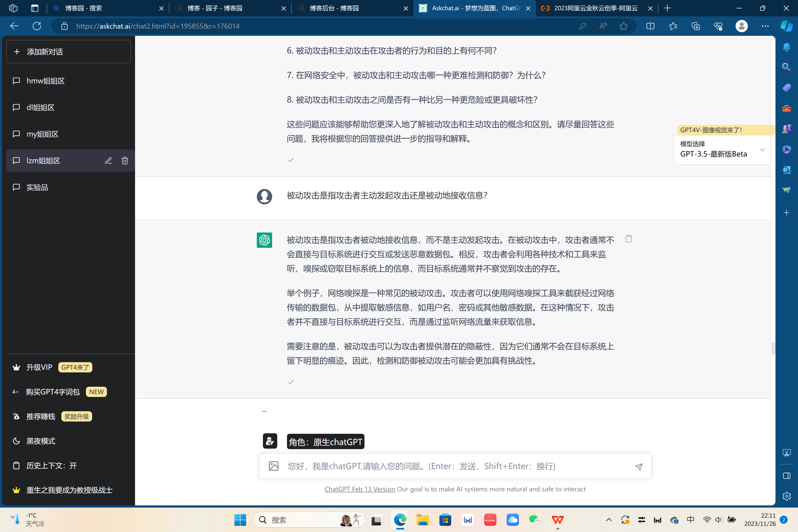This screenshot has height=532, width=798.
Task: Toggle 历史上下文 history context setting
Action: 52,466
